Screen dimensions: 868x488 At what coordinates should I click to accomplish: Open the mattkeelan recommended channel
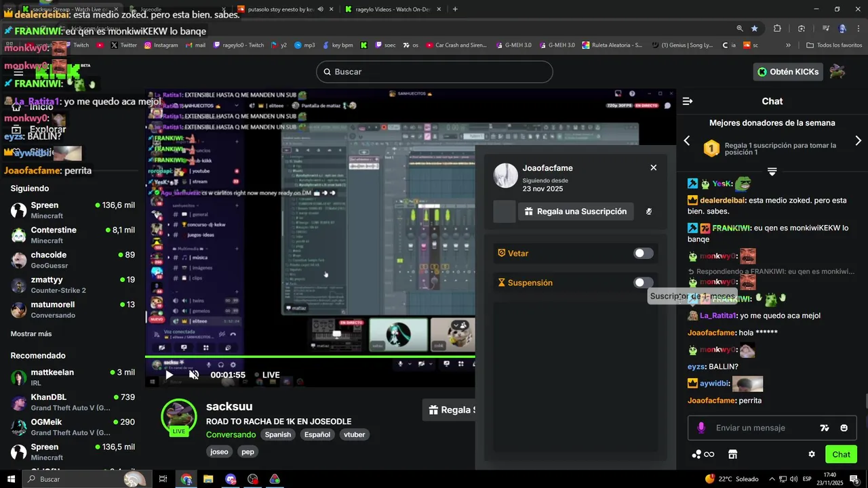pos(73,378)
